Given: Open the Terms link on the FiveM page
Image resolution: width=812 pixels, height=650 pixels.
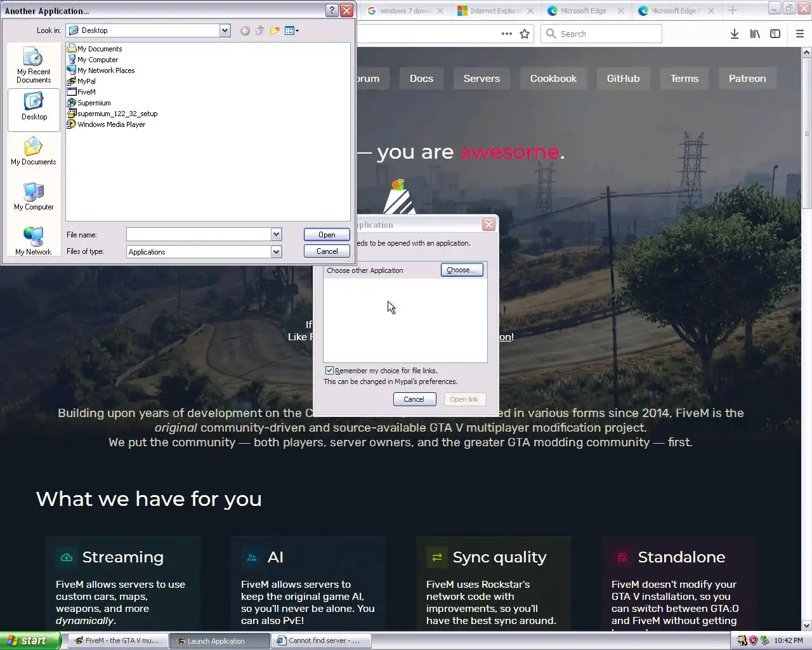Looking at the screenshot, I should (684, 79).
